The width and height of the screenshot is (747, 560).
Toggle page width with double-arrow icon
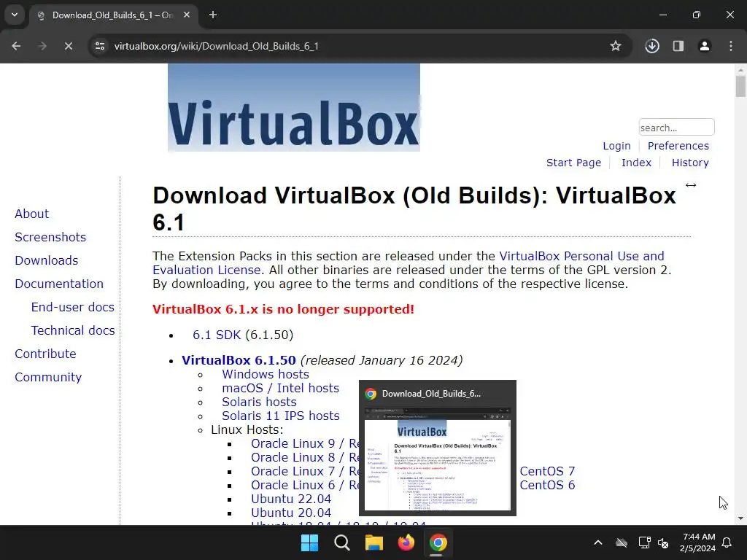[691, 185]
